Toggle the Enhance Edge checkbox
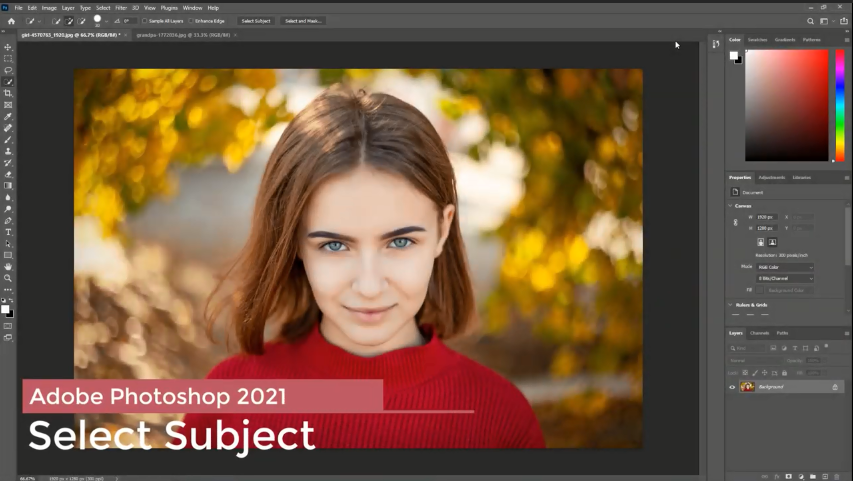Viewport: 853px width, 481px height. (x=191, y=21)
